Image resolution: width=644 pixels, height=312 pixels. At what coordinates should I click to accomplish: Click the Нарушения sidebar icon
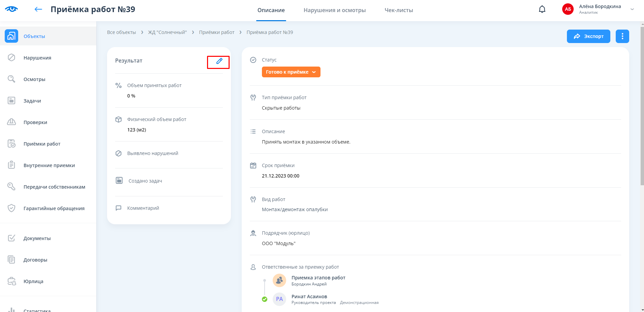point(11,57)
